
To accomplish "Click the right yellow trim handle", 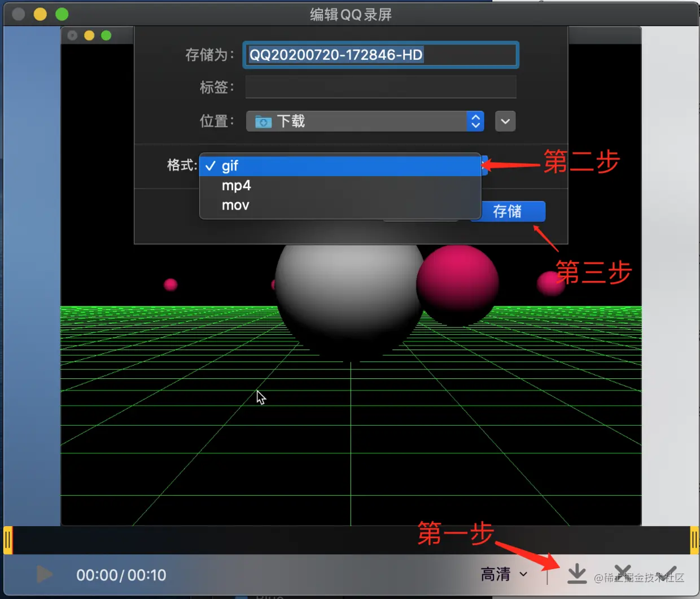I will click(x=694, y=540).
